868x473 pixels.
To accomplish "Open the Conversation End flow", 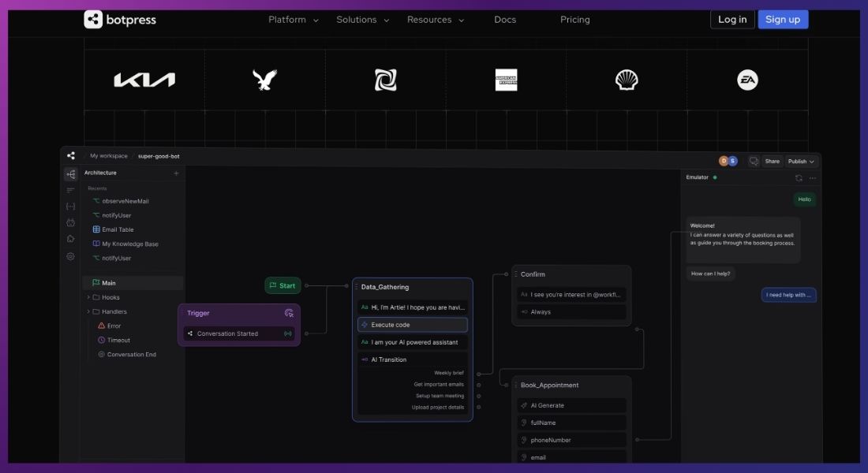I will click(127, 355).
